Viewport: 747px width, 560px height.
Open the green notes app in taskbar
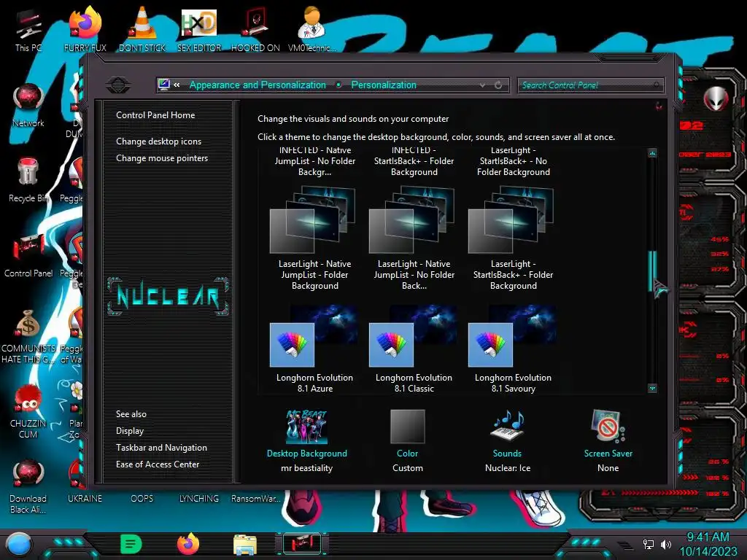131,544
